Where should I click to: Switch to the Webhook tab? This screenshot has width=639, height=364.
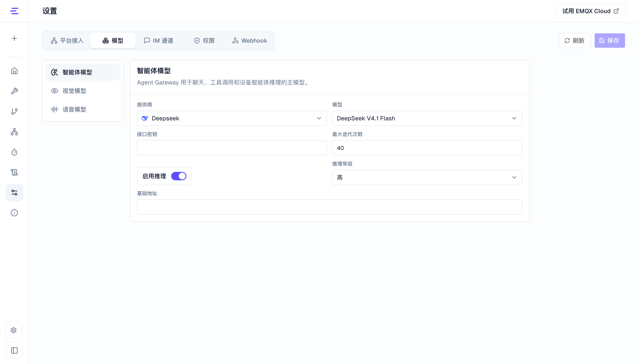(x=250, y=41)
